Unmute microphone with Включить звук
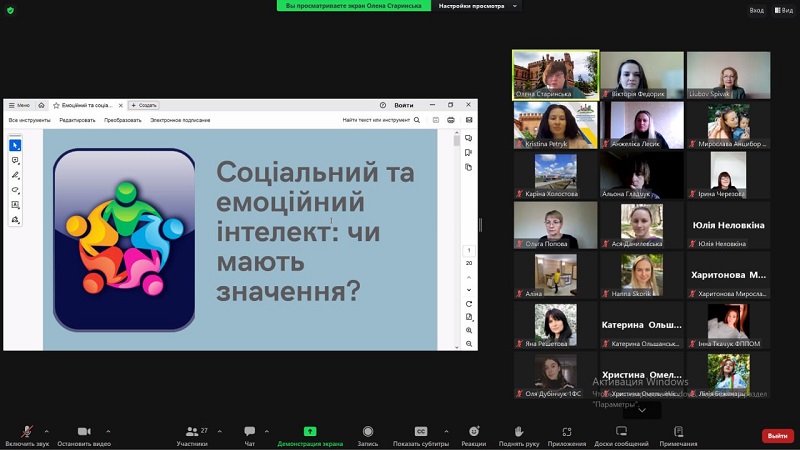This screenshot has width=800, height=451. [27, 433]
